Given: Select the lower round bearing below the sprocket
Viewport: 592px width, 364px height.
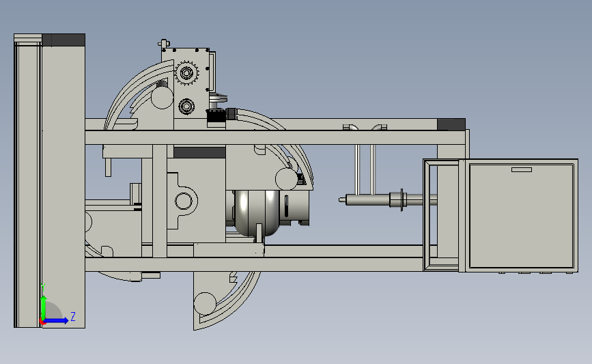Looking at the screenshot, I should 186,107.
